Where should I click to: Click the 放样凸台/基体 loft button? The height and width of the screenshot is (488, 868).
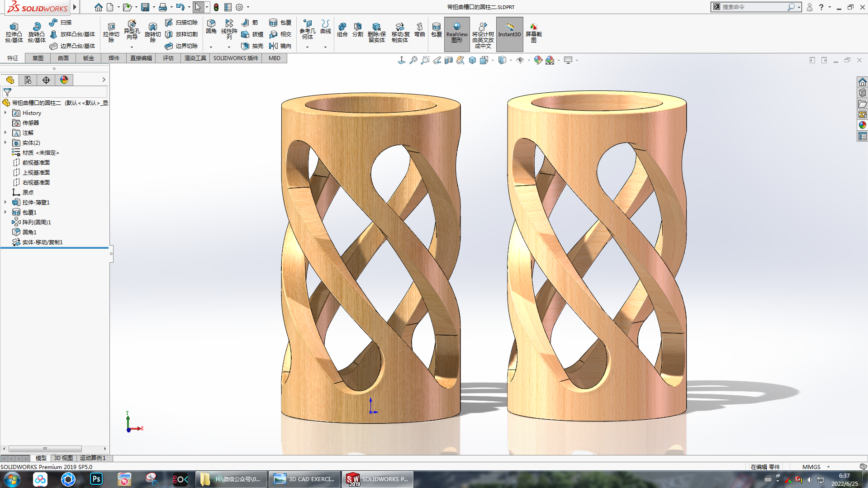pos(72,34)
